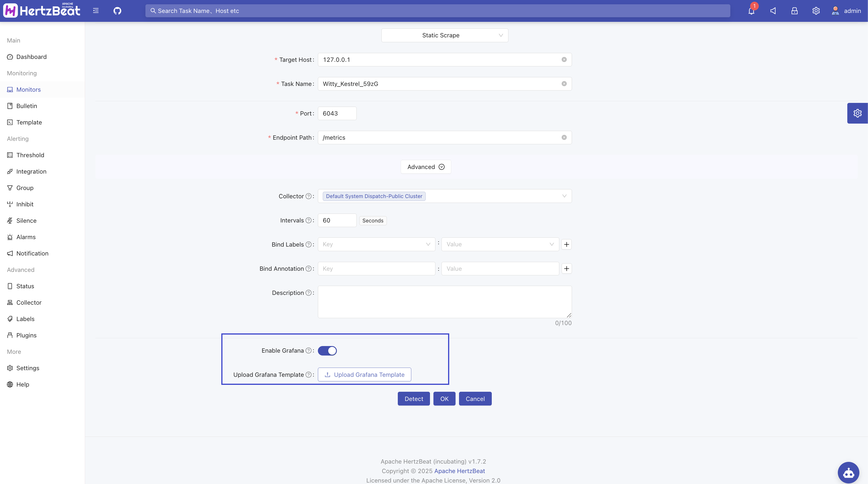
Task: Open the blue theme settings gear tab at the right edge
Action: 857,113
